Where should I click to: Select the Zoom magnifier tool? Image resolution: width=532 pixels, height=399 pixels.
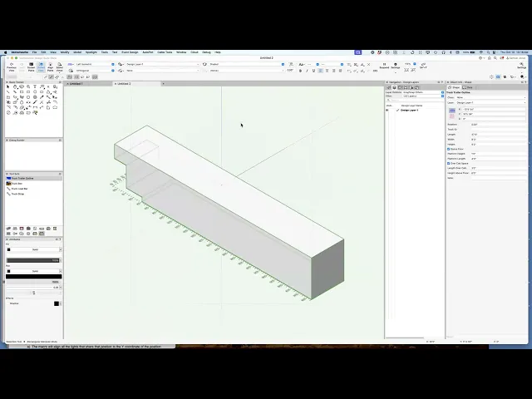(x=28, y=86)
